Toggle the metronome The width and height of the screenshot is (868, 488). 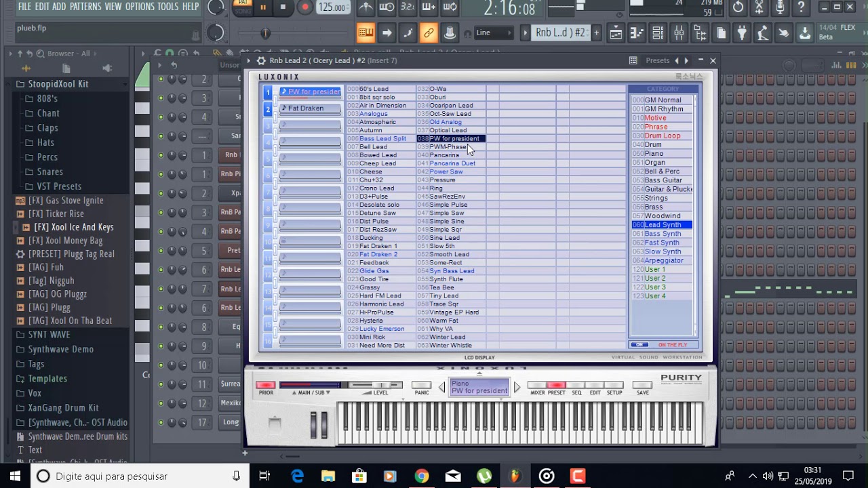366,7
